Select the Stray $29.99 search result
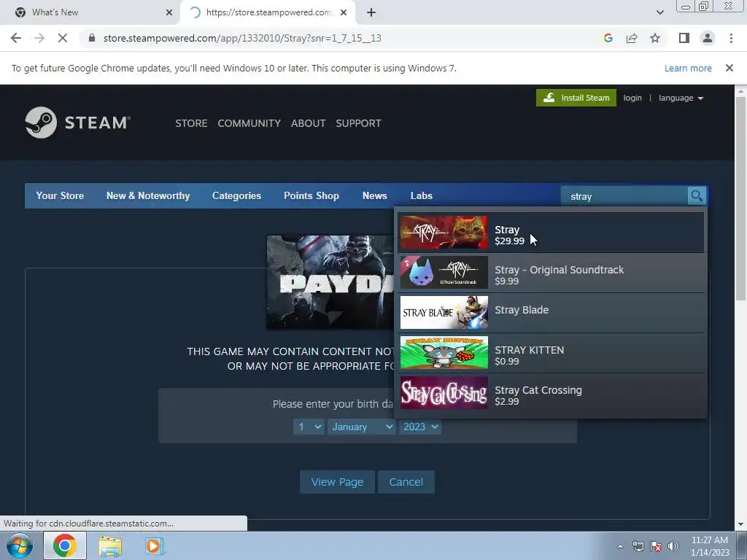The height and width of the screenshot is (560, 747). [551, 233]
